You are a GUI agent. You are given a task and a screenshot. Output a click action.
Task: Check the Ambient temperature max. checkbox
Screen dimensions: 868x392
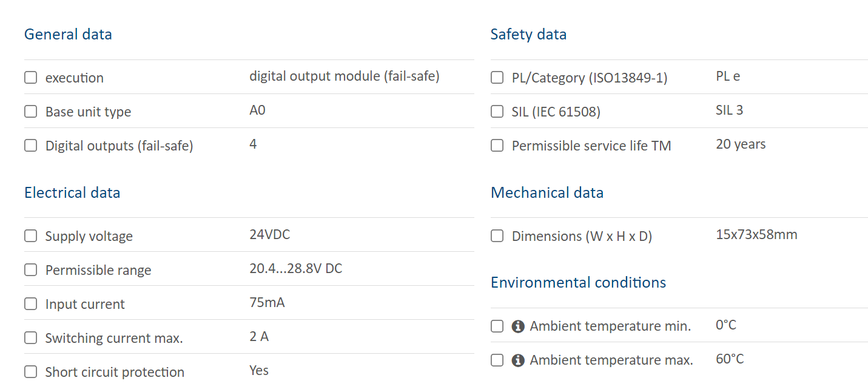coord(497,360)
